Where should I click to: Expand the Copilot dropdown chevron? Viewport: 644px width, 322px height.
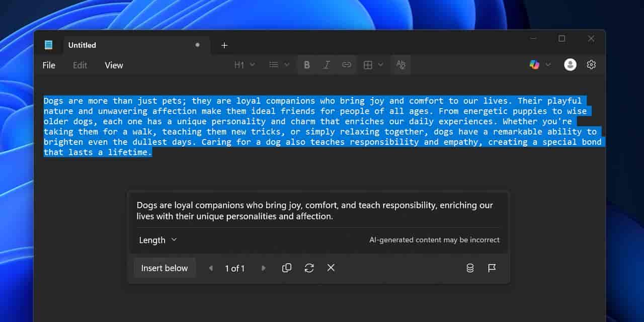[x=548, y=64]
